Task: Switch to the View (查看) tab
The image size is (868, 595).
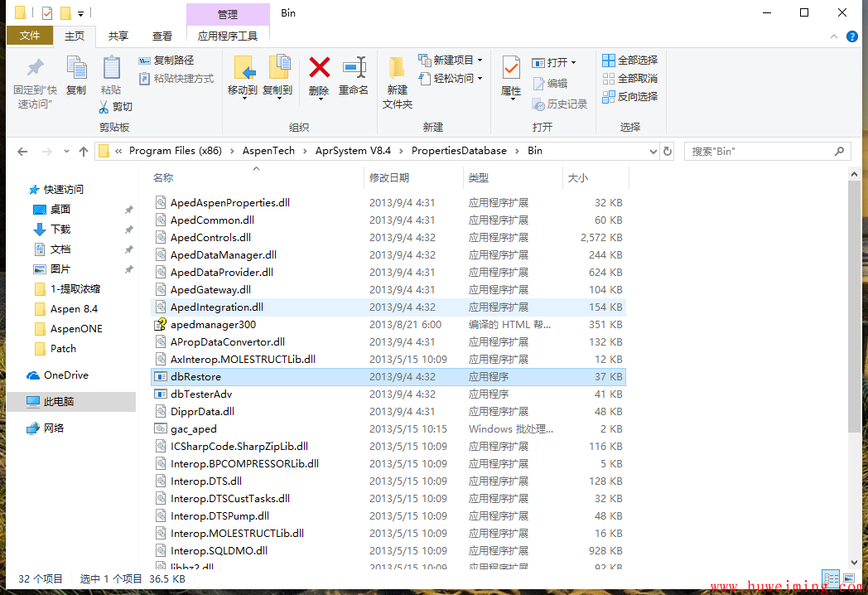Action: point(162,36)
